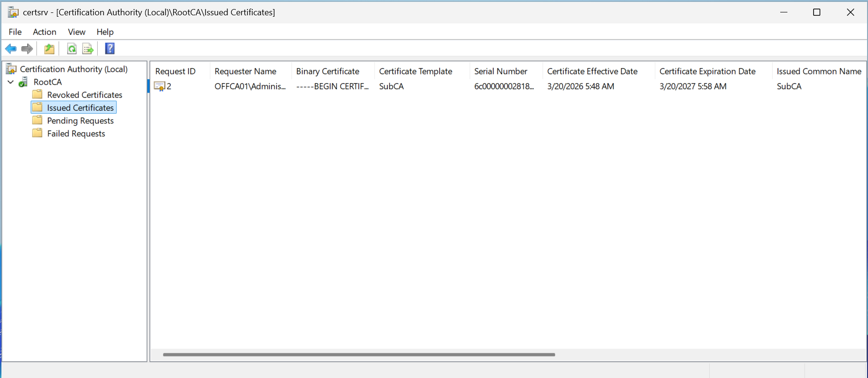Click the Export List toolbar icon
868x378 pixels.
tap(88, 49)
